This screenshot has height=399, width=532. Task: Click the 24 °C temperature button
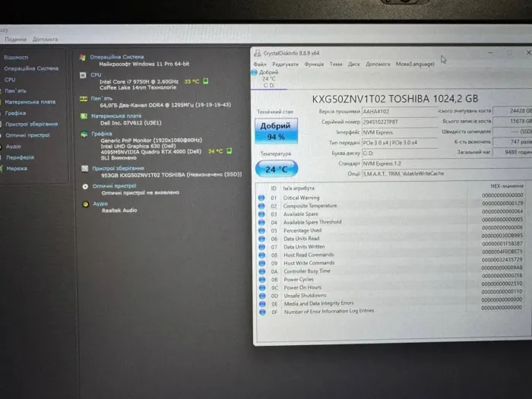pyautogui.click(x=274, y=169)
